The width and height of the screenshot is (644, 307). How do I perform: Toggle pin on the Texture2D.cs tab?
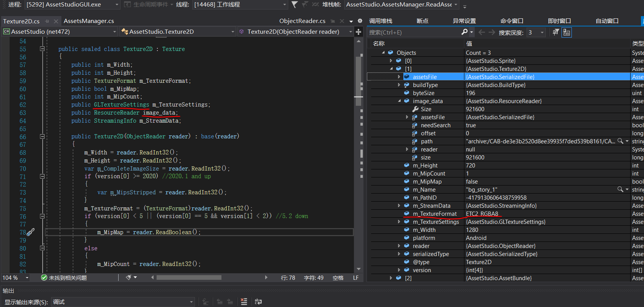pyautogui.click(x=47, y=21)
